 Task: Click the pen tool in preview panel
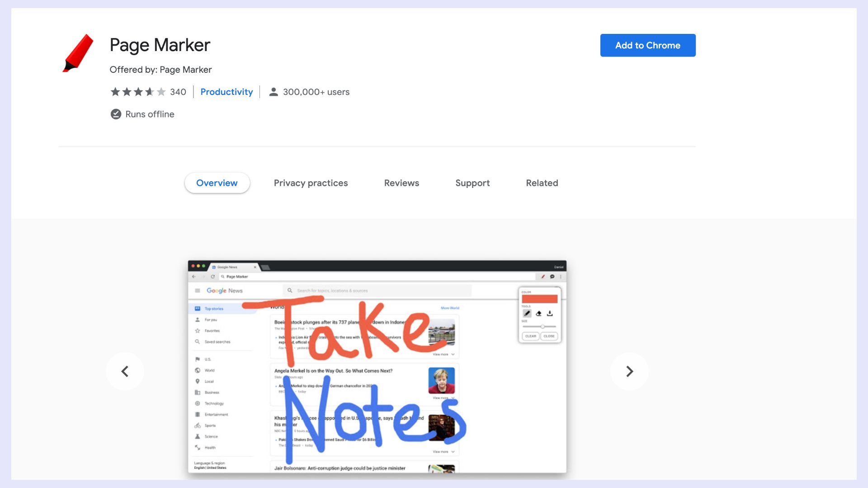[527, 314]
